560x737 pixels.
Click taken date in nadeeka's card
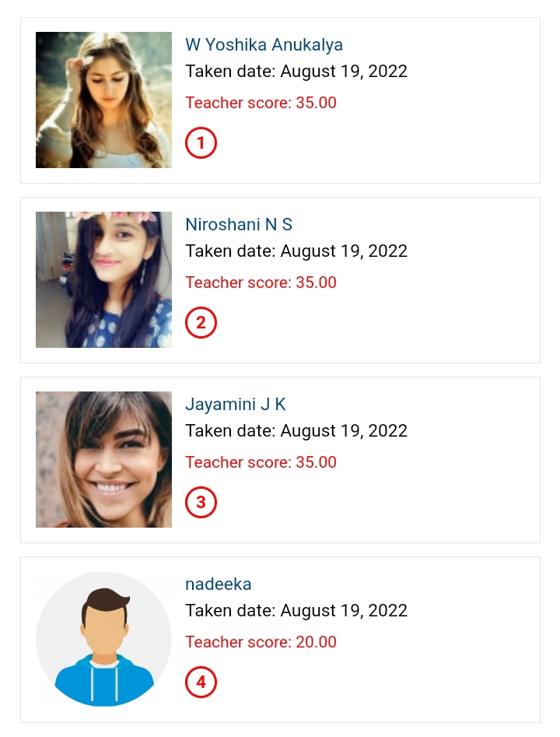[296, 611]
